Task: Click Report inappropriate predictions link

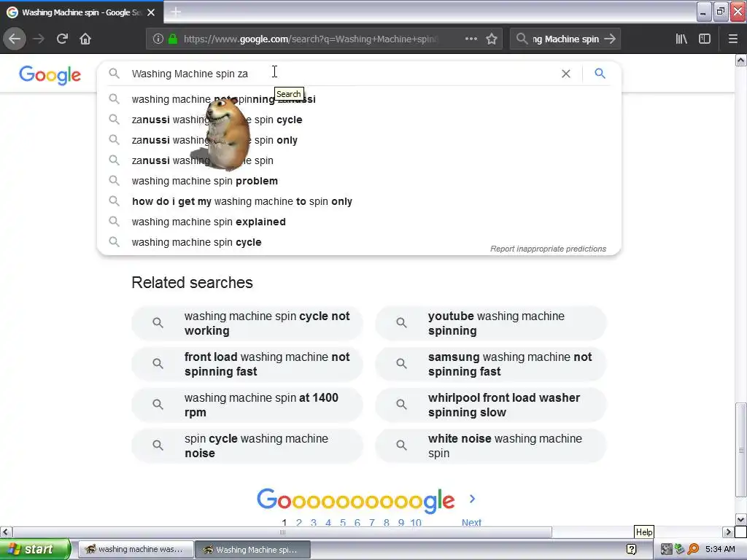Action: point(548,249)
